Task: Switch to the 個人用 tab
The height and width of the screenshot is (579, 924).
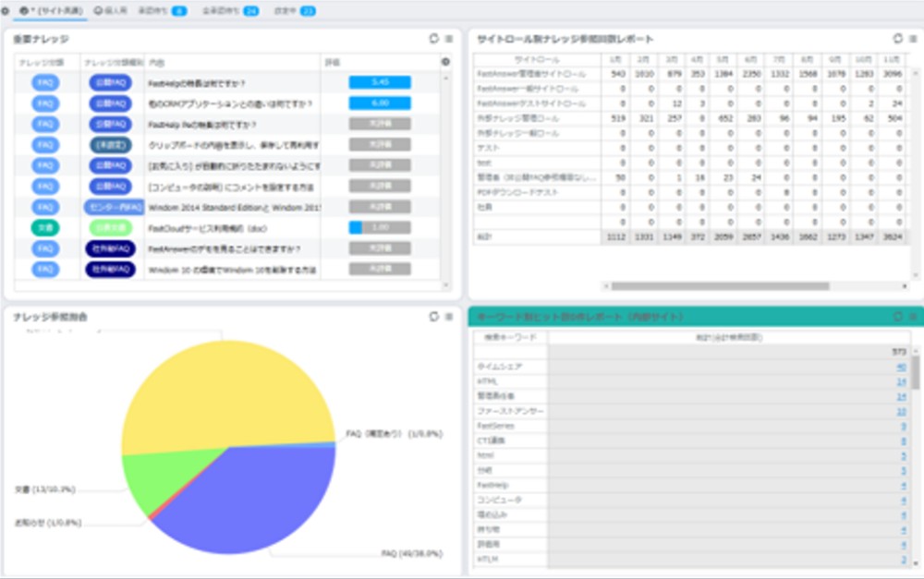Action: pos(111,10)
